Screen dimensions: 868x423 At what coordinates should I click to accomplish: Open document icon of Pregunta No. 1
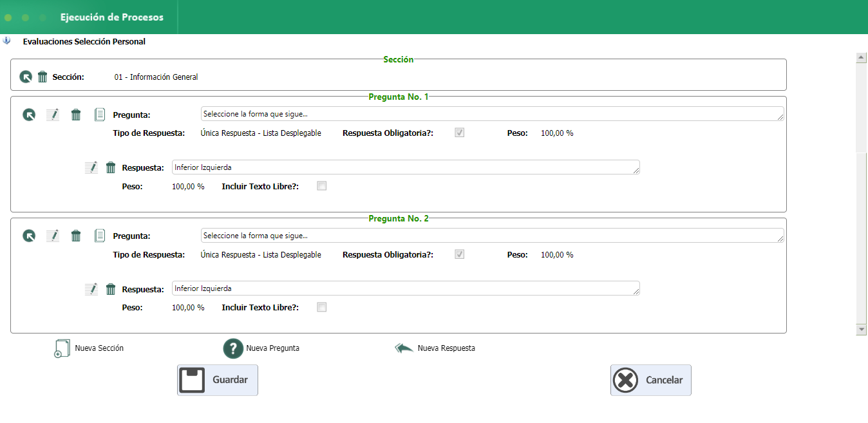[x=100, y=115]
